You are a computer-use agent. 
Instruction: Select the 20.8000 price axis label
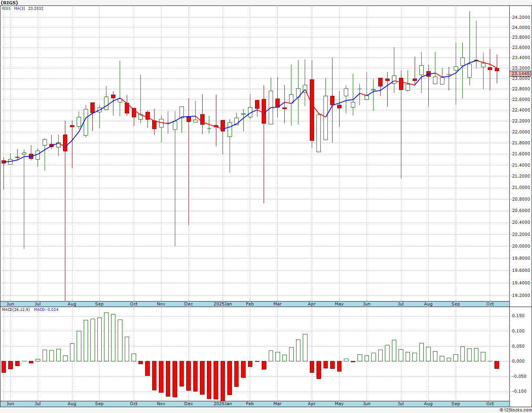(x=520, y=199)
